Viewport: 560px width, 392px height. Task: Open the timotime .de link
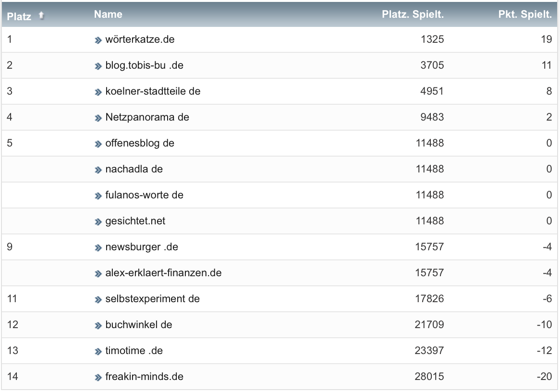coord(134,351)
